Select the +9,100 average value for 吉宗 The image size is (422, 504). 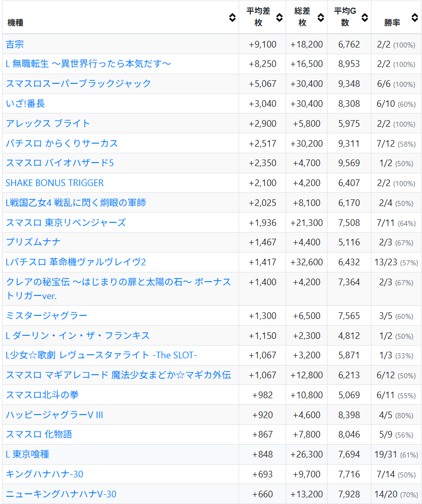[x=263, y=44]
